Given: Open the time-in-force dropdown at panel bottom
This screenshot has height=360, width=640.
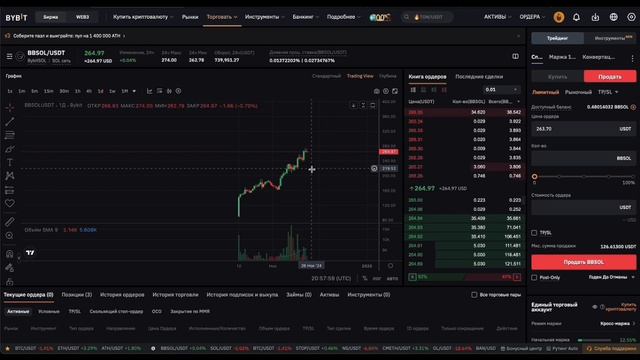Looking at the screenshot, I should (611, 277).
